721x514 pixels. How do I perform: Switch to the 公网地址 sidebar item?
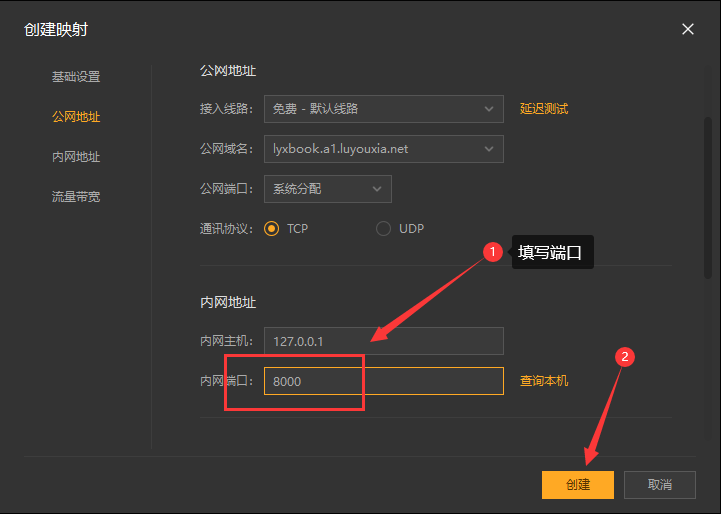pos(76,117)
